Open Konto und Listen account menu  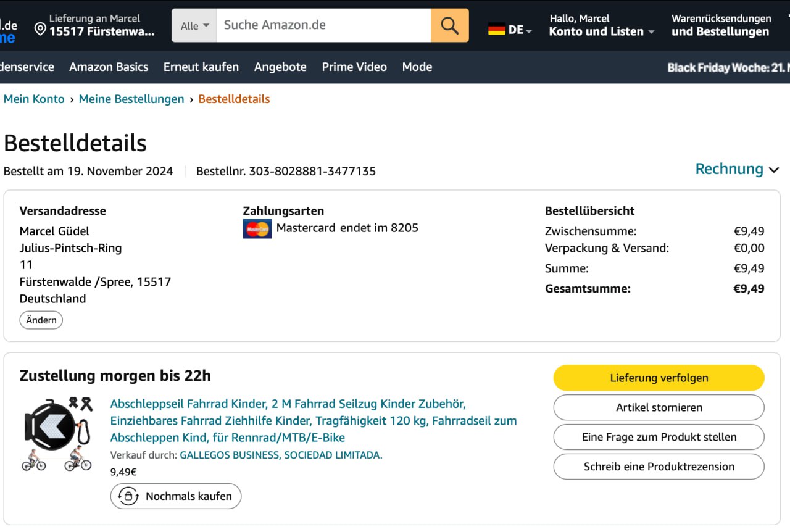click(x=601, y=31)
